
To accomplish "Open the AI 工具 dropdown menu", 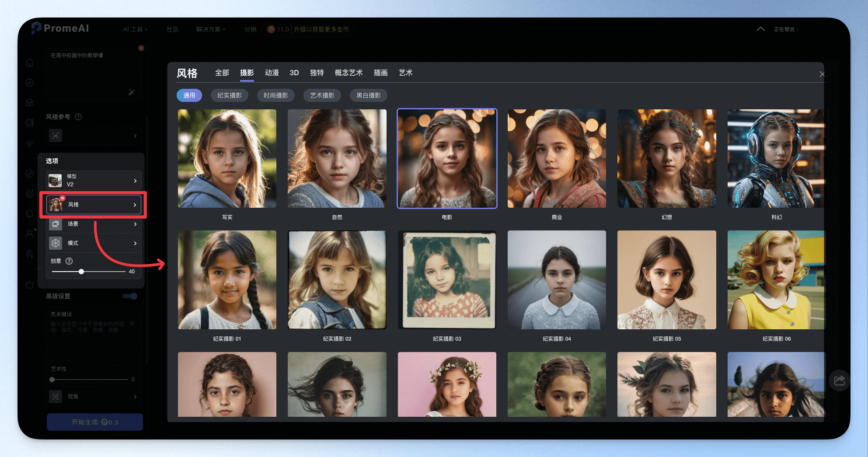I will (135, 29).
